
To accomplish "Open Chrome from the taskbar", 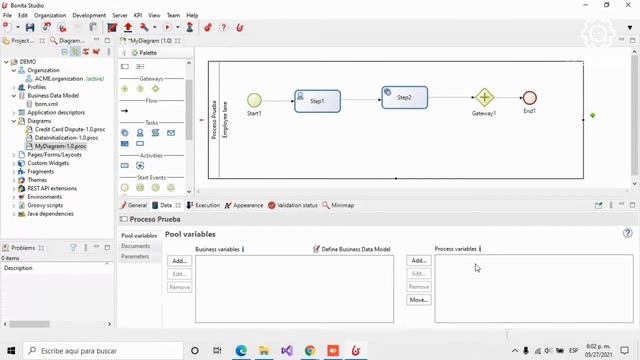I will (x=310, y=351).
